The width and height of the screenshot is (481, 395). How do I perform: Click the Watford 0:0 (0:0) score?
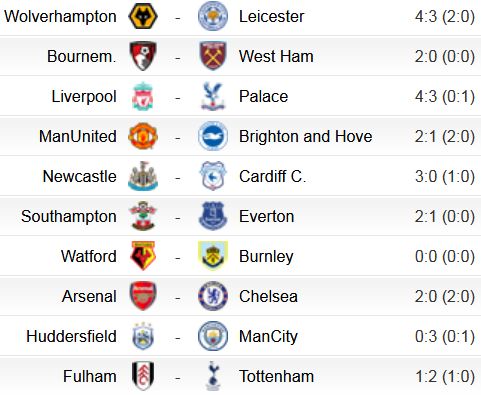click(445, 256)
